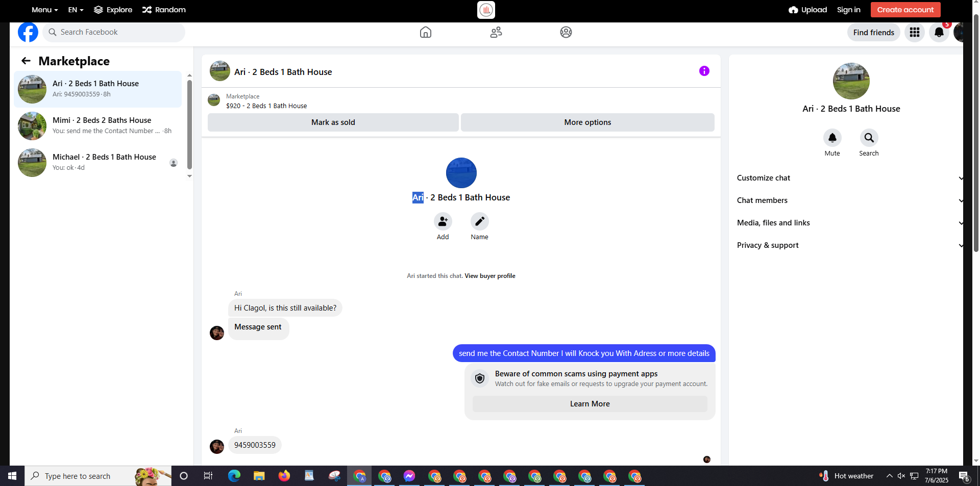Open the Explore menu item
The image size is (980, 486).
pos(113,10)
